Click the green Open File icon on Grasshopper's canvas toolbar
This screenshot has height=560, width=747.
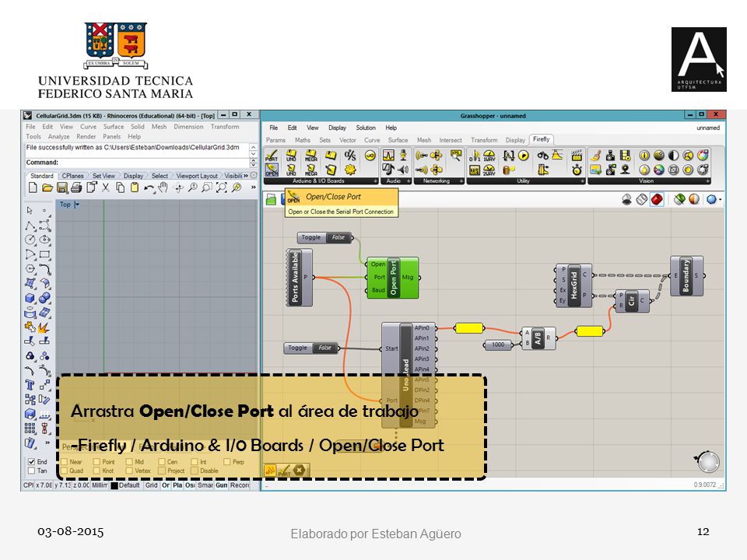click(271, 200)
